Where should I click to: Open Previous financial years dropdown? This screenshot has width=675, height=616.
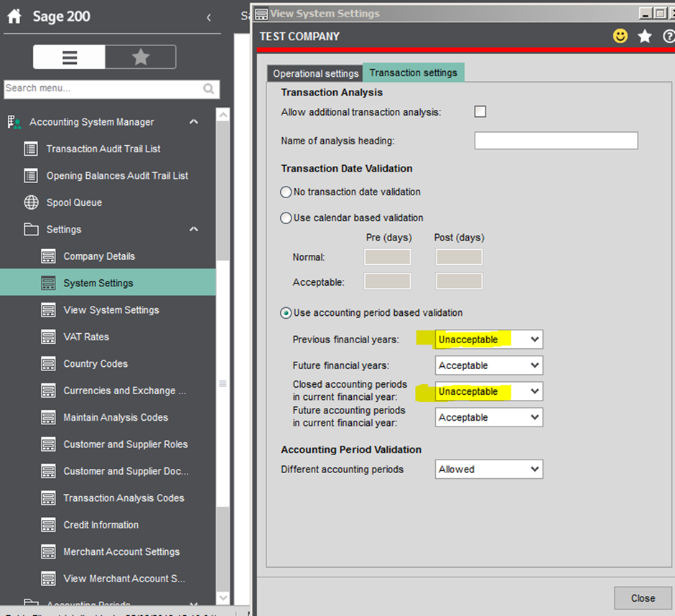pos(488,339)
